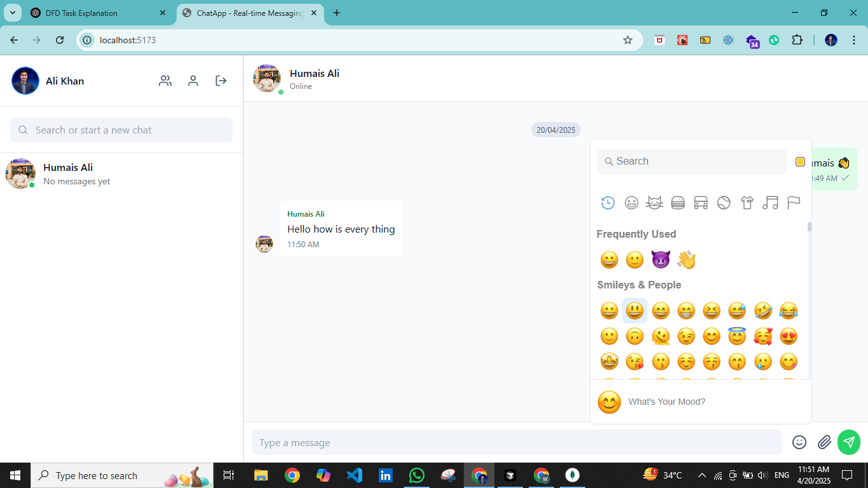The height and width of the screenshot is (488, 868).
Task: Switch to Recently Used emojis clock tab
Action: 608,202
